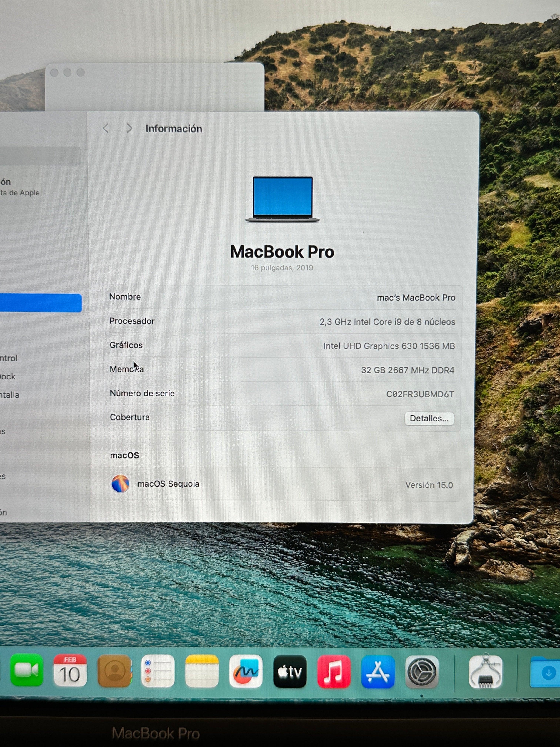This screenshot has height=747, width=560.
Task: Click minimize button on background window
Action: tap(68, 73)
